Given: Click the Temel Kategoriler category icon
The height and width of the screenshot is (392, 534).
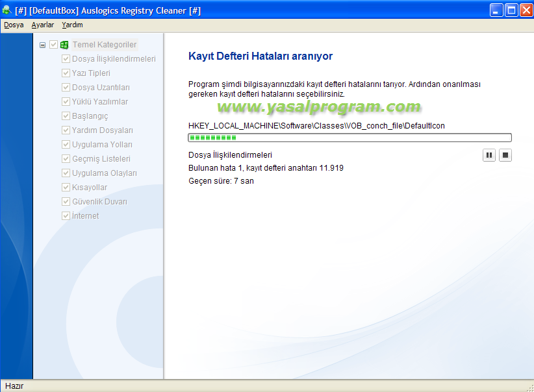Looking at the screenshot, I should coord(64,45).
